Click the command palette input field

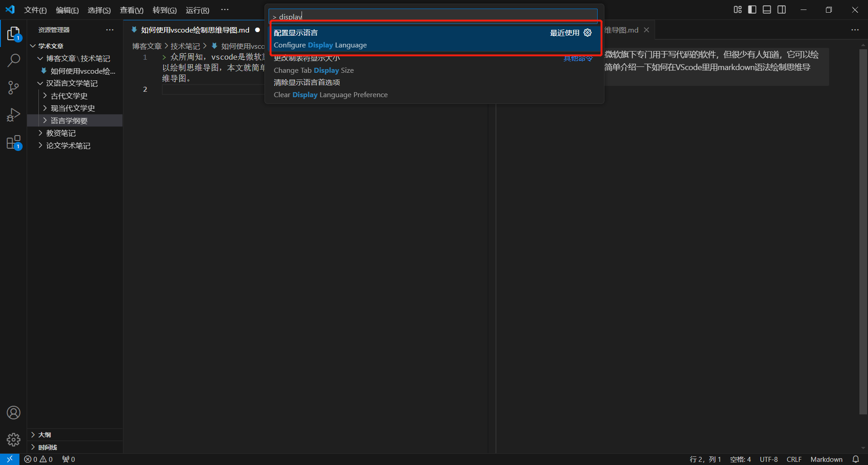point(433,17)
